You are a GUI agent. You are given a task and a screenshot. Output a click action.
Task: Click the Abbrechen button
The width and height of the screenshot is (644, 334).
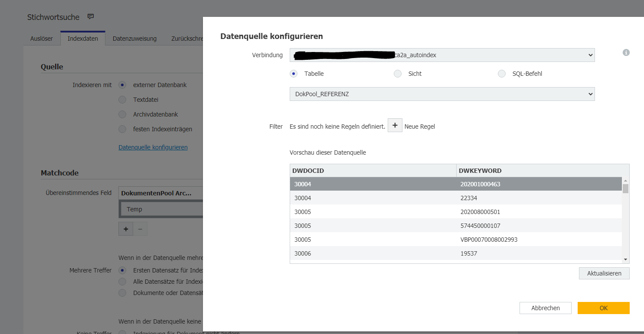[545, 308]
